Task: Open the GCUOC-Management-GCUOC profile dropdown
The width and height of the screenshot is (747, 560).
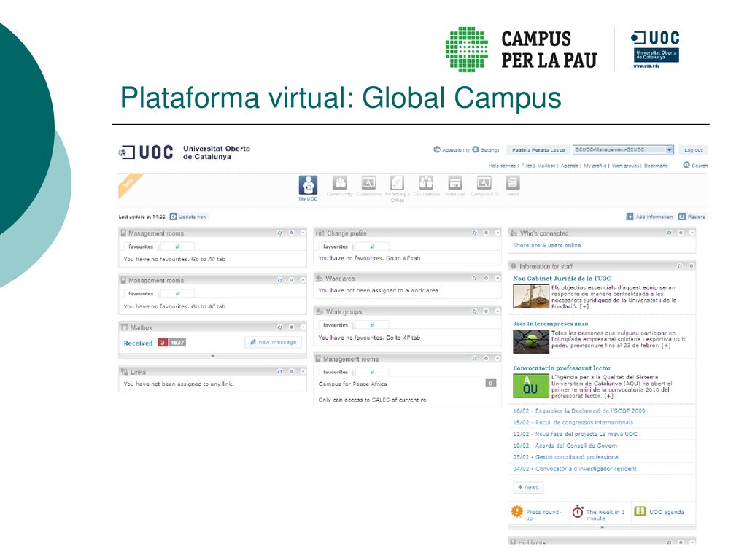Action: coord(623,149)
